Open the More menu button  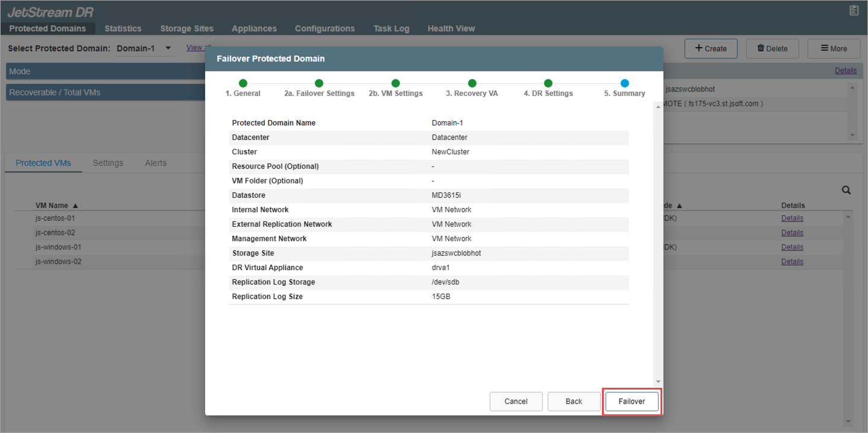834,49
